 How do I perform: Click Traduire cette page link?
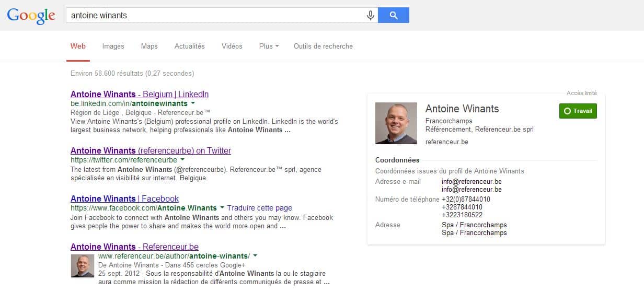pos(260,208)
